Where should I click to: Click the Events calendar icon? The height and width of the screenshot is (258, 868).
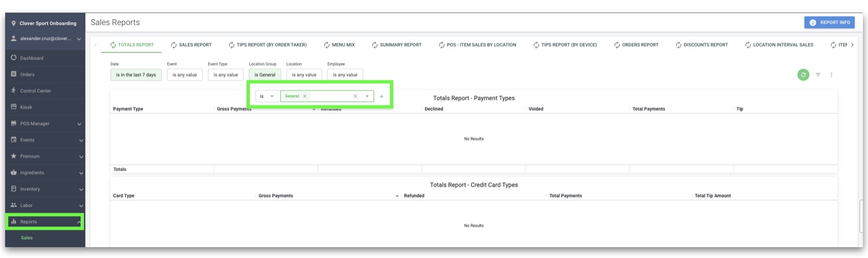pos(14,140)
